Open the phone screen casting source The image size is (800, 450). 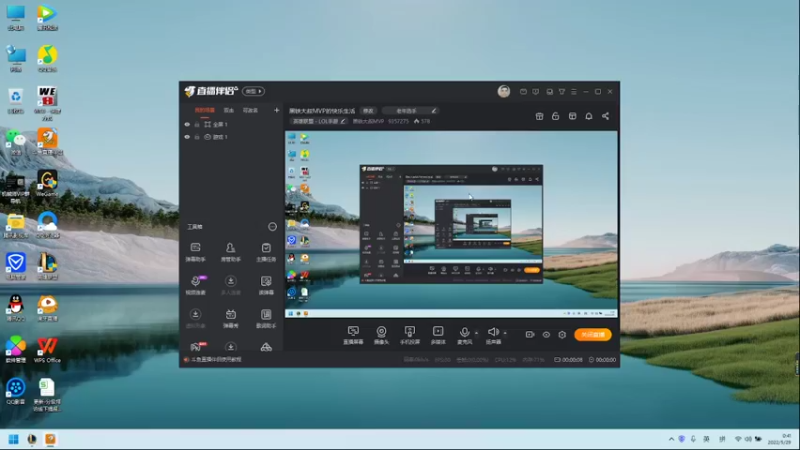tap(410, 335)
